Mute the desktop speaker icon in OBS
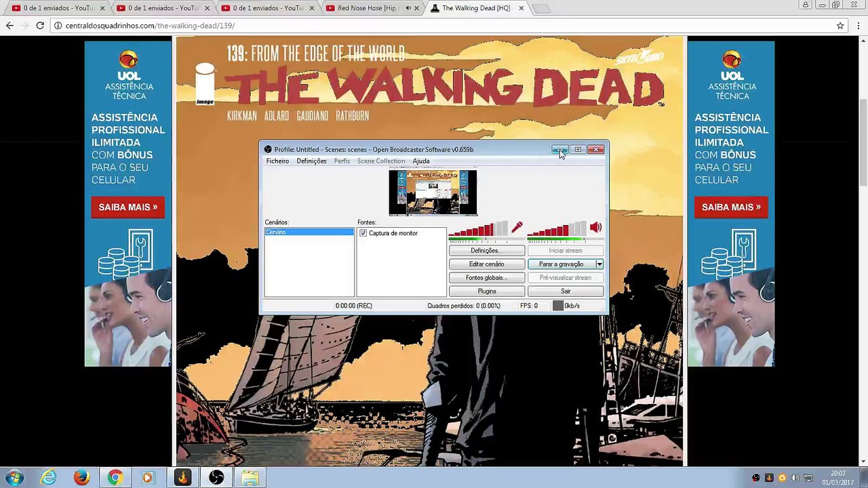 595,228
